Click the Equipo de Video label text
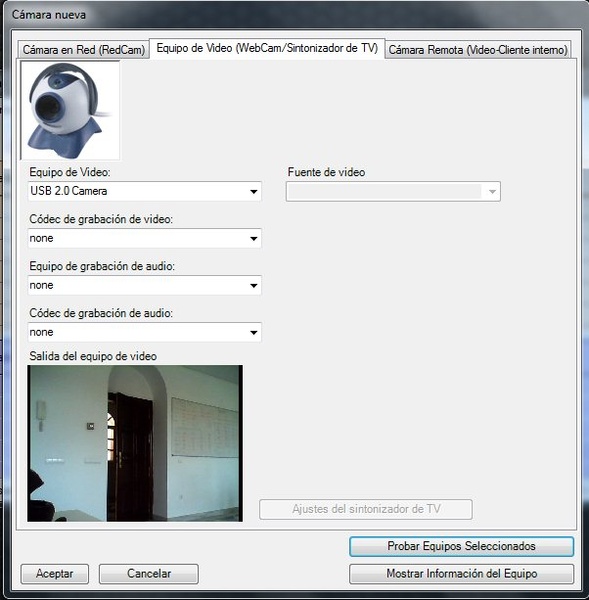Image resolution: width=589 pixels, height=600 pixels. (x=70, y=172)
